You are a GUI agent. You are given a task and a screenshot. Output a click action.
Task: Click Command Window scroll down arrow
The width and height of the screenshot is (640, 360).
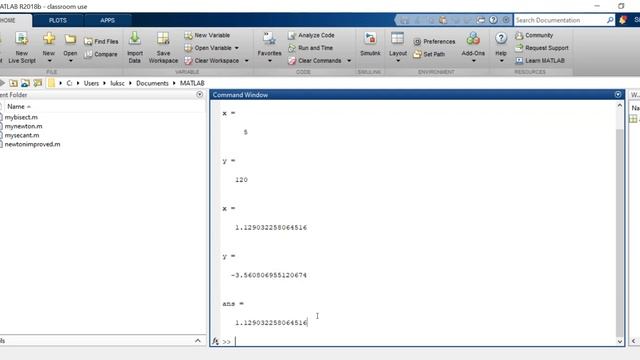pos(620,342)
